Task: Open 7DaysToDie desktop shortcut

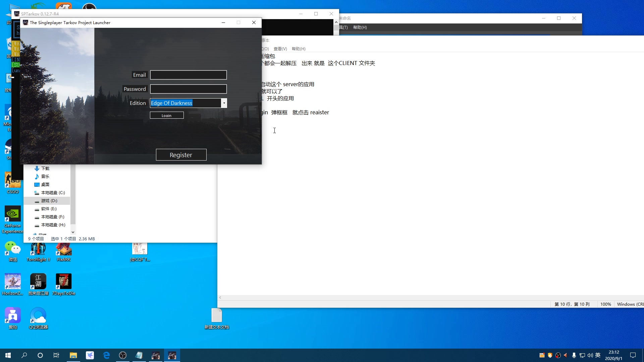Action: tap(64, 284)
